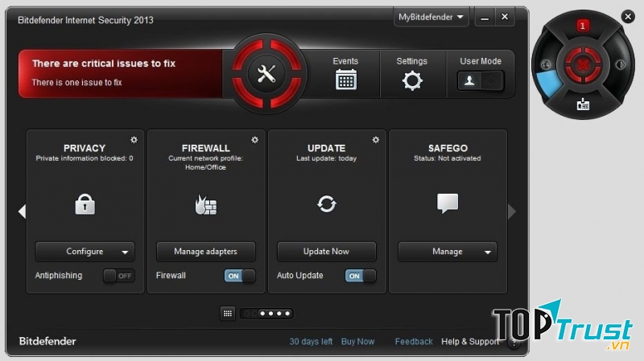Click the FIREWALL module title

point(206,148)
